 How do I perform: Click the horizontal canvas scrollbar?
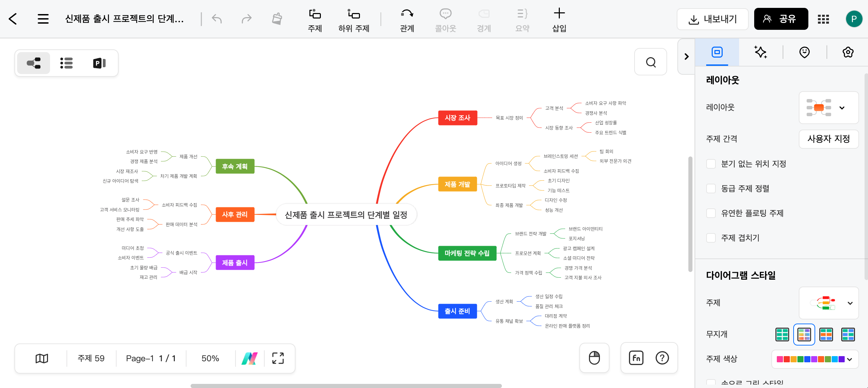click(346, 386)
